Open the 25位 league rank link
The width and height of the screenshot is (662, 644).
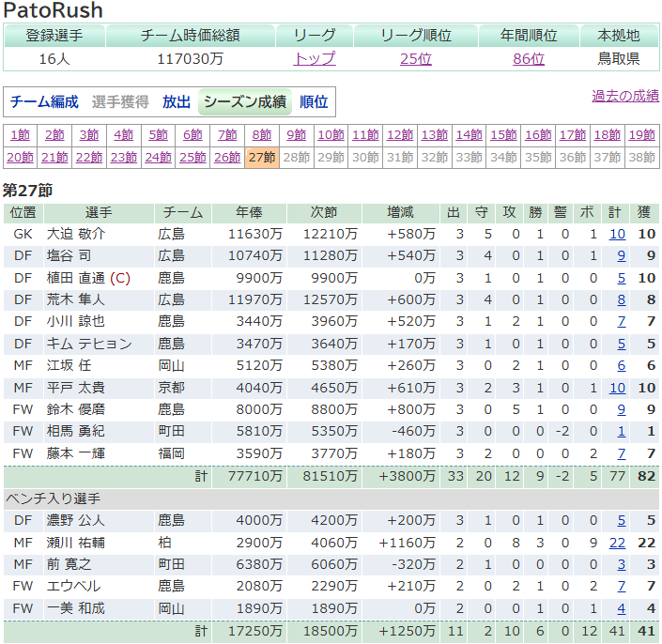(416, 58)
